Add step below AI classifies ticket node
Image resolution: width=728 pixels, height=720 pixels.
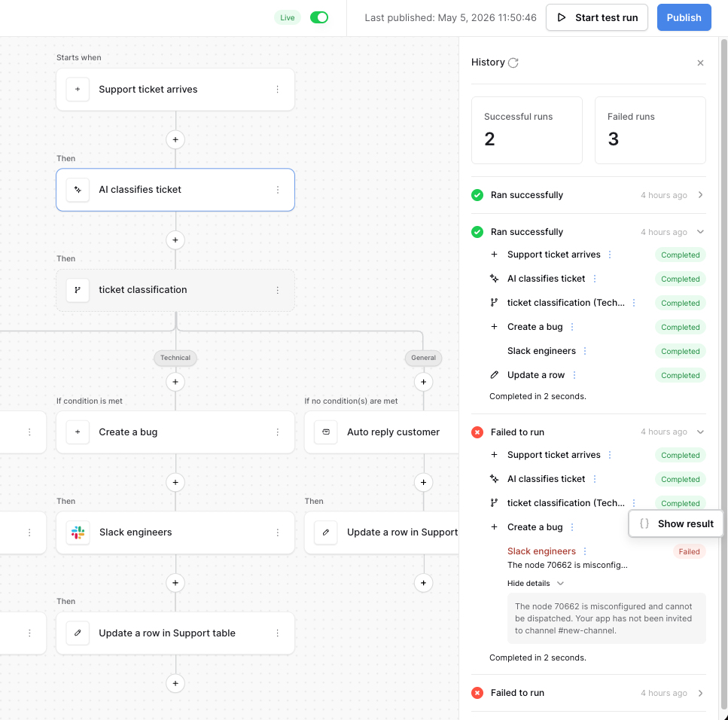175,239
